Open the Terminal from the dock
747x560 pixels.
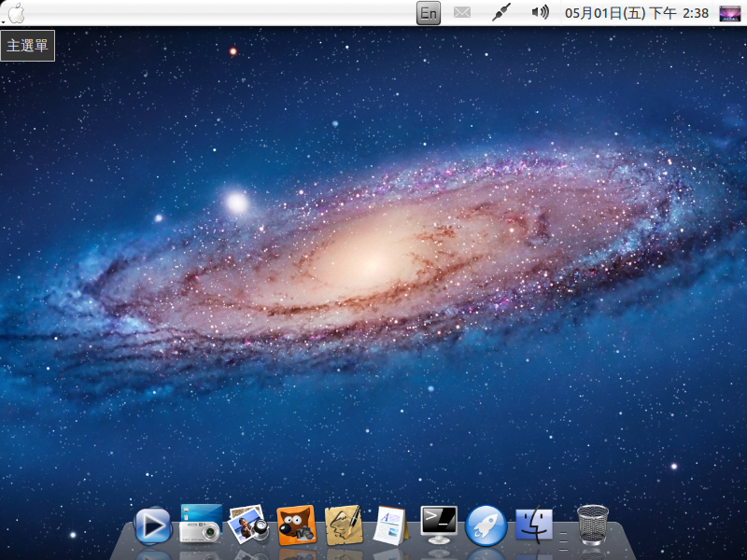439,524
